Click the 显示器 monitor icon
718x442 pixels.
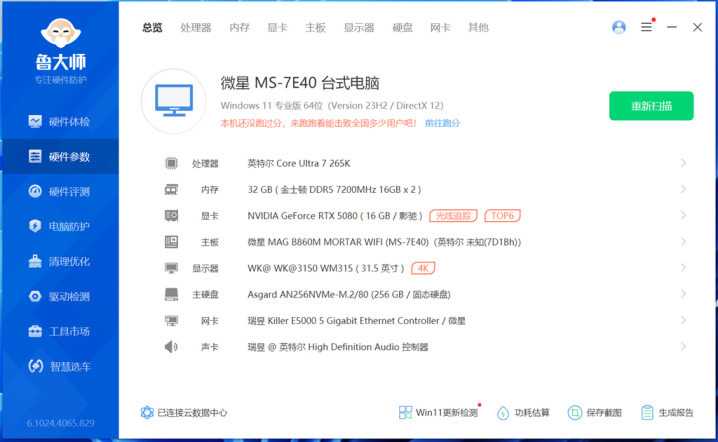pos(171,268)
